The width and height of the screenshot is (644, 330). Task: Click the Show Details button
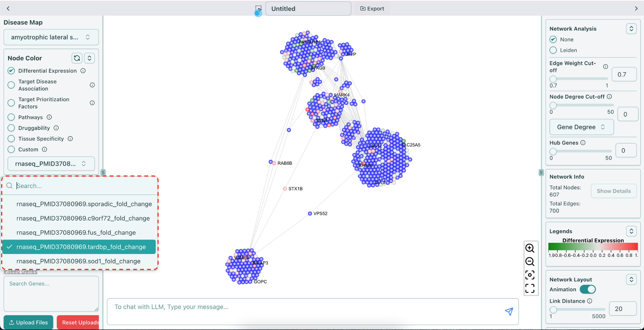click(614, 191)
